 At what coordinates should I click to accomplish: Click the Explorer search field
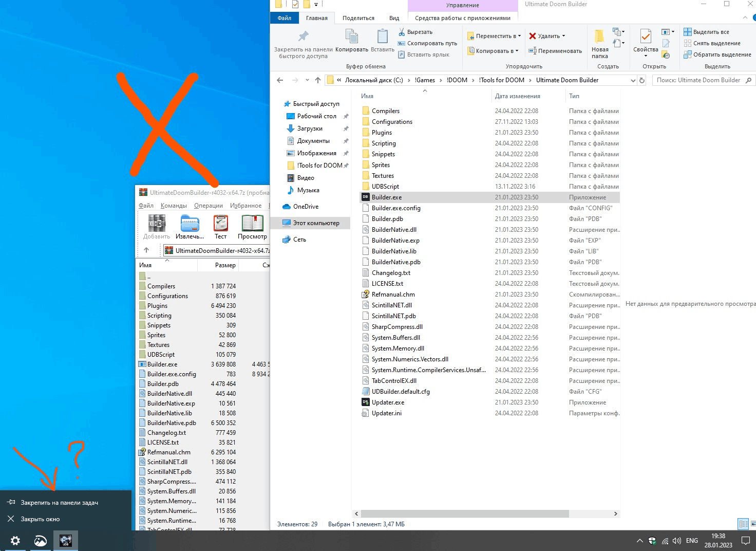704,80
